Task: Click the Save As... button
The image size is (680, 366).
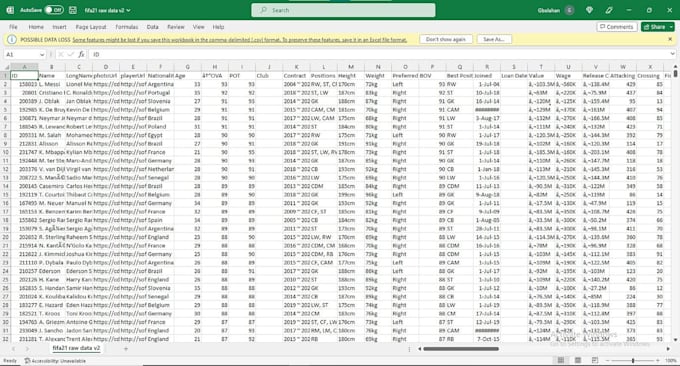Action: tap(494, 39)
